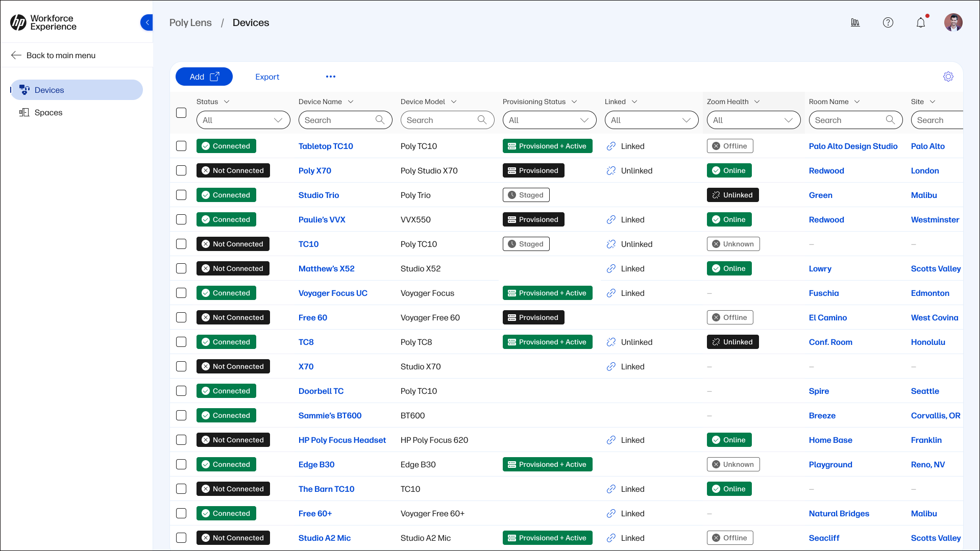Open the user profile avatar
The height and width of the screenshot is (551, 980).
pyautogui.click(x=953, y=22)
